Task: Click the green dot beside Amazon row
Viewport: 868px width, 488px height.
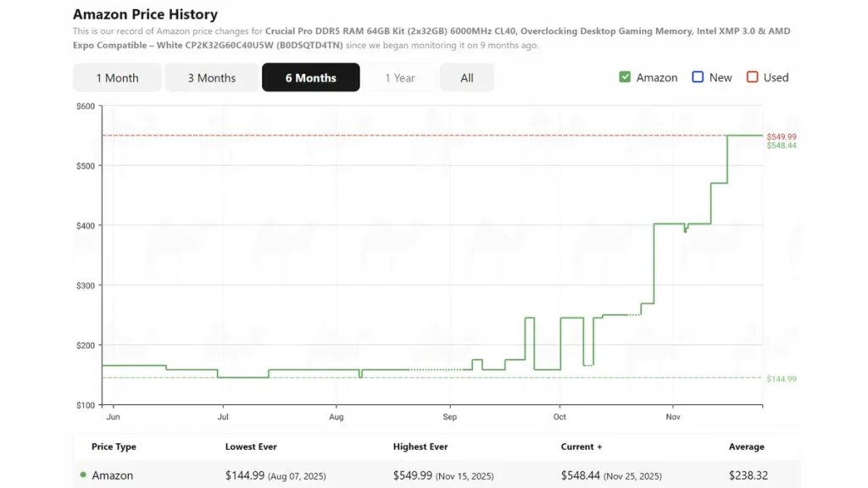Action: [x=83, y=475]
